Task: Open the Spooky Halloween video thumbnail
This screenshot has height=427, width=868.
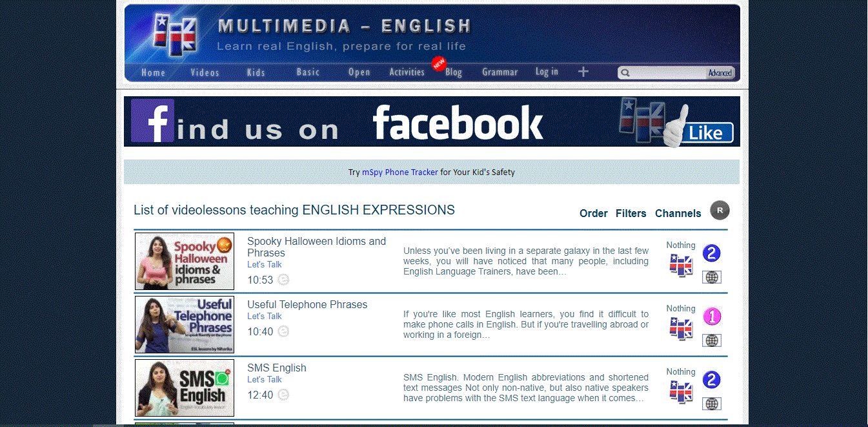Action: click(x=185, y=262)
